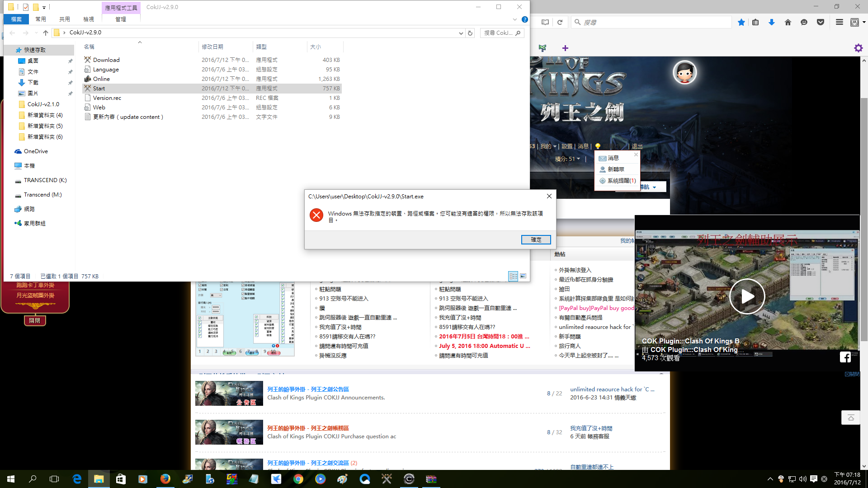Open Firefox hamburger menu

(840, 22)
